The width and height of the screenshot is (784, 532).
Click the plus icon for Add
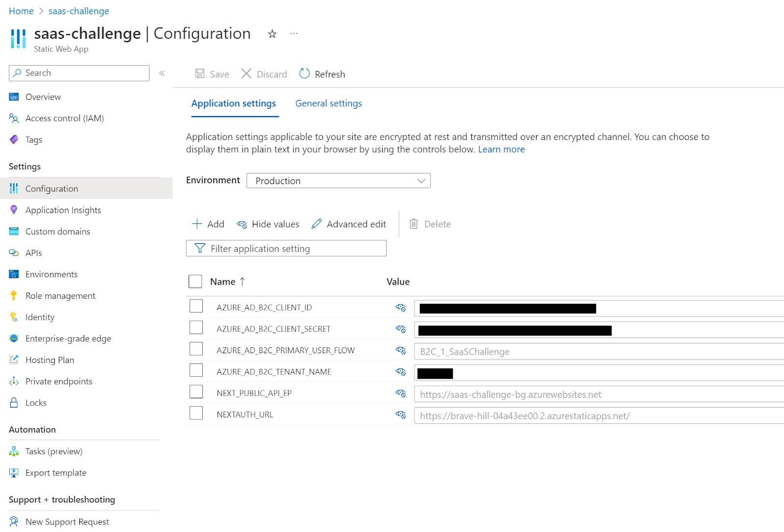click(197, 224)
